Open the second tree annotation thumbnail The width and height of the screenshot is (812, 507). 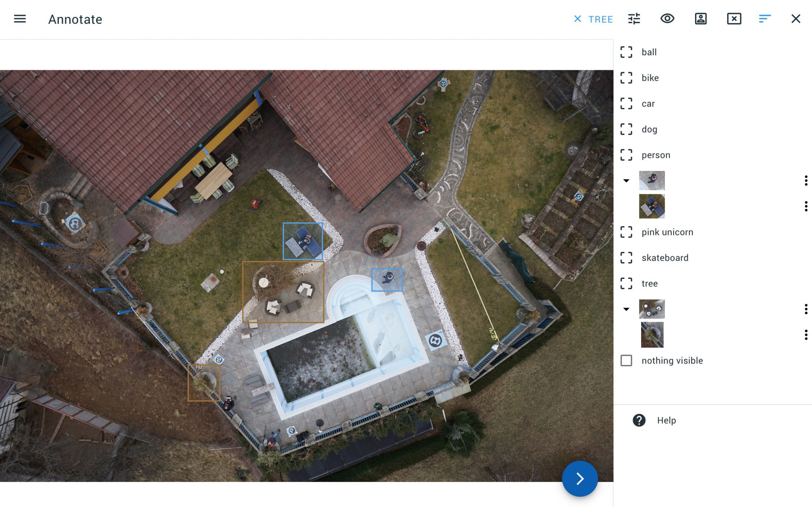pyautogui.click(x=652, y=335)
